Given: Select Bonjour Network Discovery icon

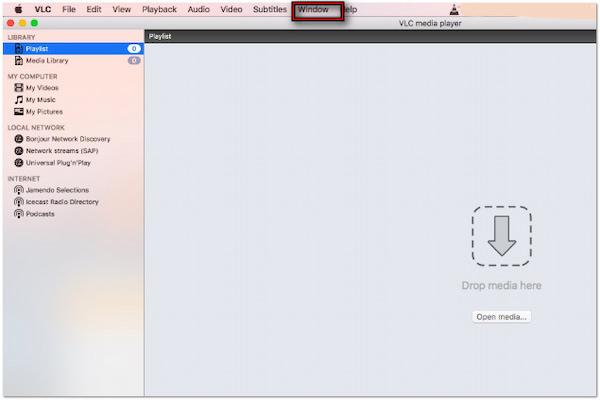Looking at the screenshot, I should pos(18,139).
